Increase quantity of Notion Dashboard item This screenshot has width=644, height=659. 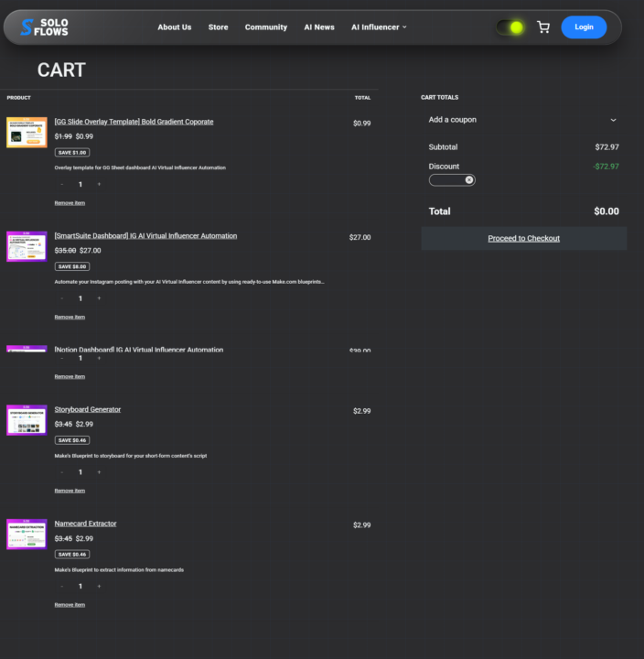tap(99, 358)
